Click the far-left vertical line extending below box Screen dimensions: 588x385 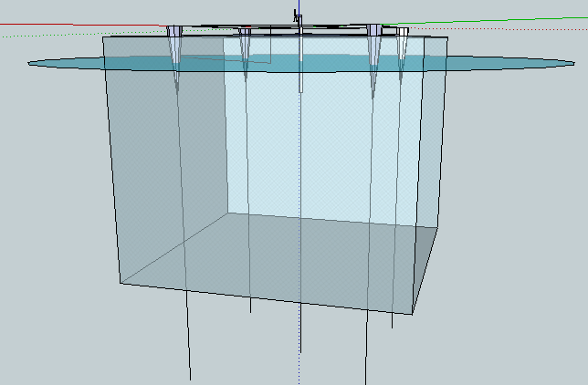[189, 336]
